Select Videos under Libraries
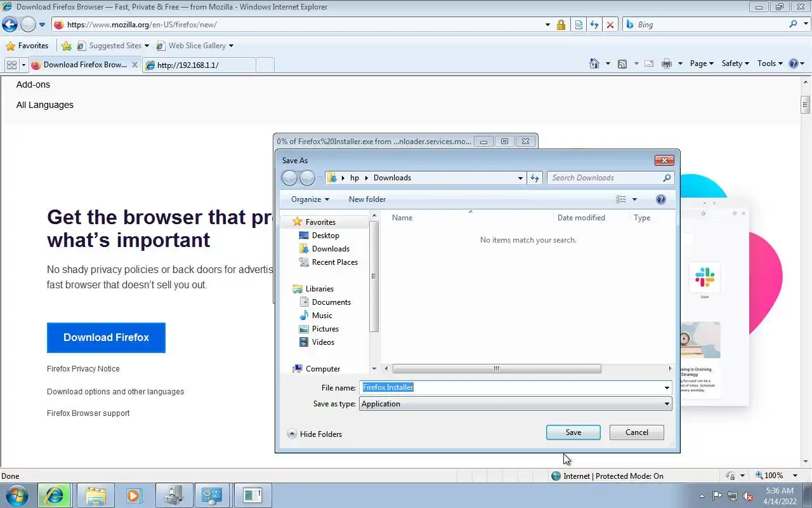The width and height of the screenshot is (812, 508). 323,342
